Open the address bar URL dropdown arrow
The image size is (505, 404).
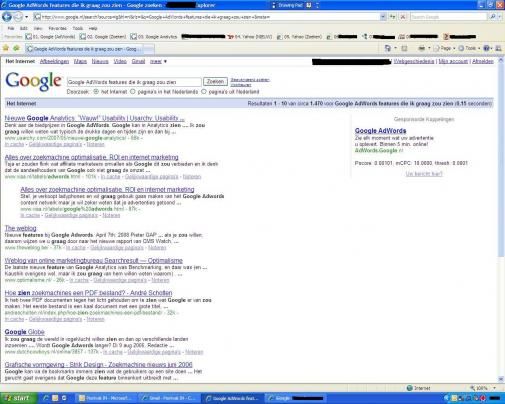click(x=383, y=17)
